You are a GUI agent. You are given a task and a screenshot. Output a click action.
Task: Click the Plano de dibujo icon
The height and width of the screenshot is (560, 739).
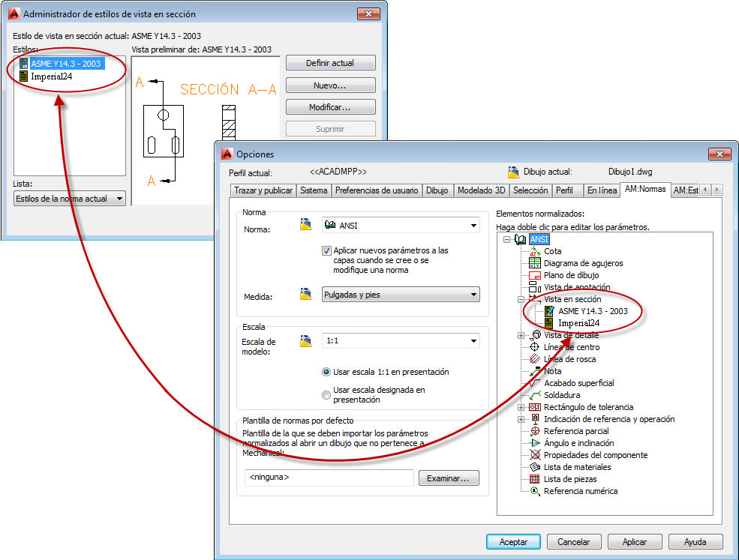(x=535, y=275)
